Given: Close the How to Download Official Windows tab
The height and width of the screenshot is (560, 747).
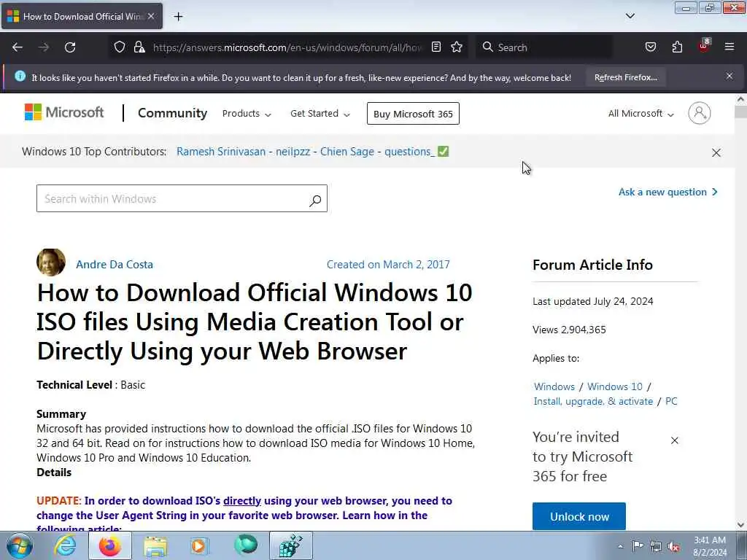Looking at the screenshot, I should click(151, 16).
